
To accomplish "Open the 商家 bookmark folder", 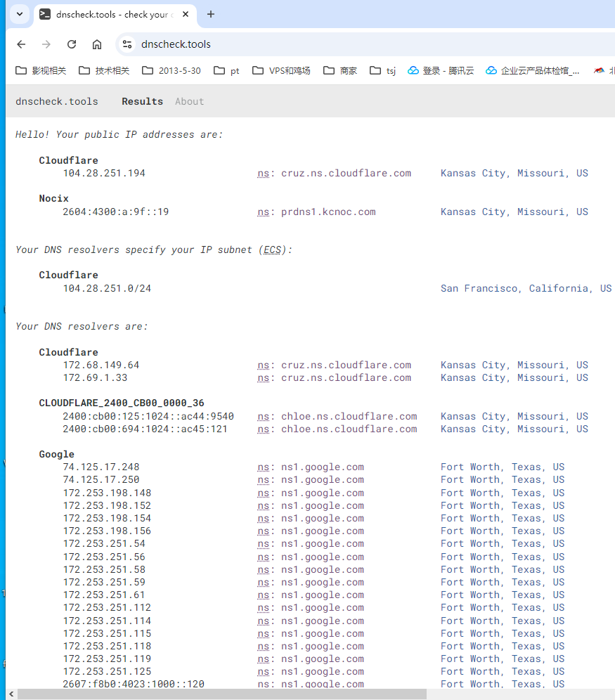I will (340, 70).
